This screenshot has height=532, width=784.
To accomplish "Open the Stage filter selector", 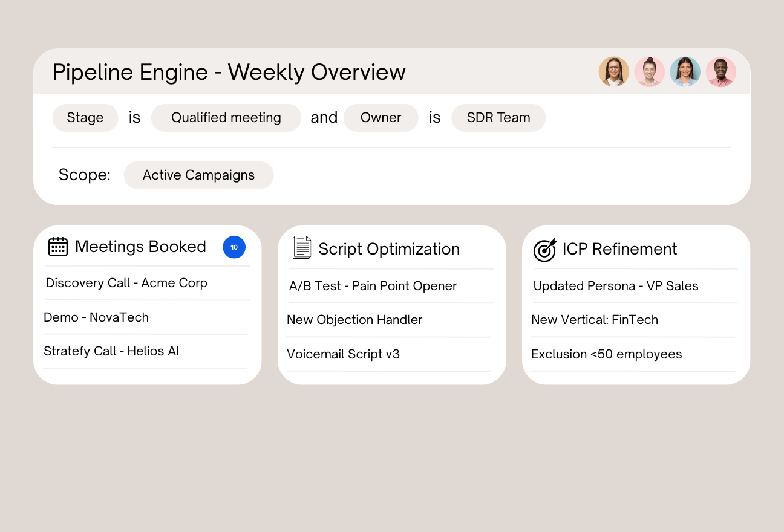I will [x=85, y=117].
